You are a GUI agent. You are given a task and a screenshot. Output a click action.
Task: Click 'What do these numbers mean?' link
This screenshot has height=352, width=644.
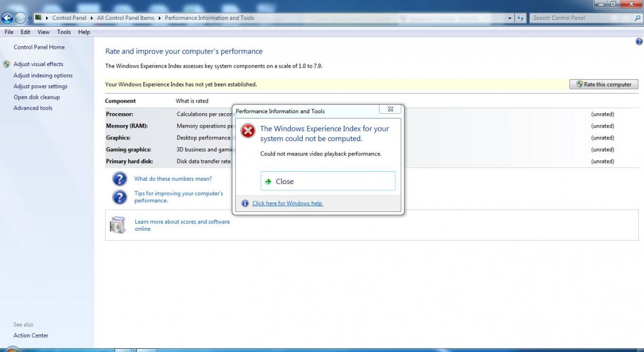tap(173, 179)
